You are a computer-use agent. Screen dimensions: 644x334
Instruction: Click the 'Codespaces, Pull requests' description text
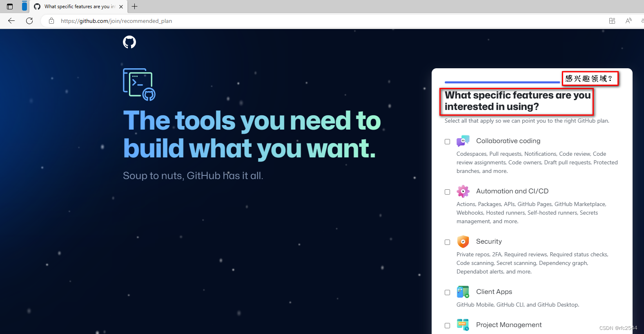537,162
